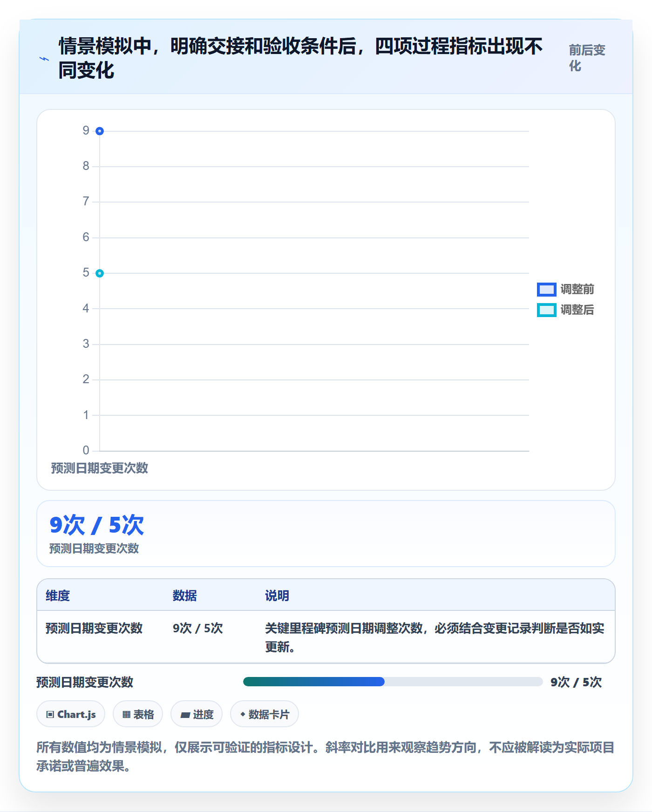Click the 预测日期变更次数 table row label
The width and height of the screenshot is (652, 812).
(x=94, y=628)
